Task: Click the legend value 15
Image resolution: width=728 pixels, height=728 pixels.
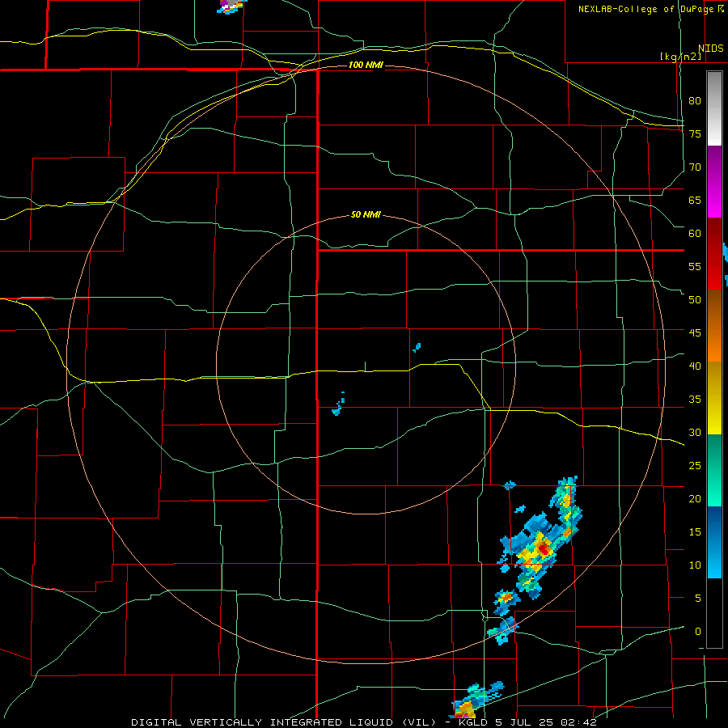Action: tap(695, 532)
